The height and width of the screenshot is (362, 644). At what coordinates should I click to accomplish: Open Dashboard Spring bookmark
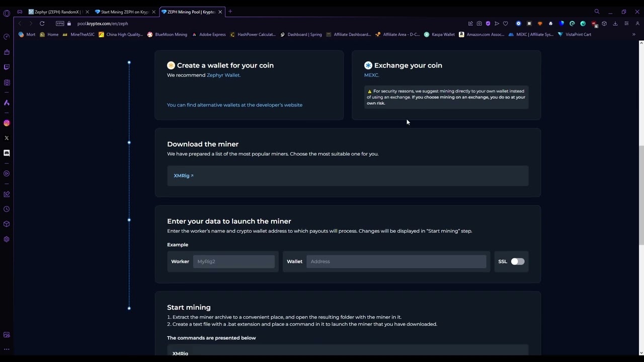[x=301, y=35]
